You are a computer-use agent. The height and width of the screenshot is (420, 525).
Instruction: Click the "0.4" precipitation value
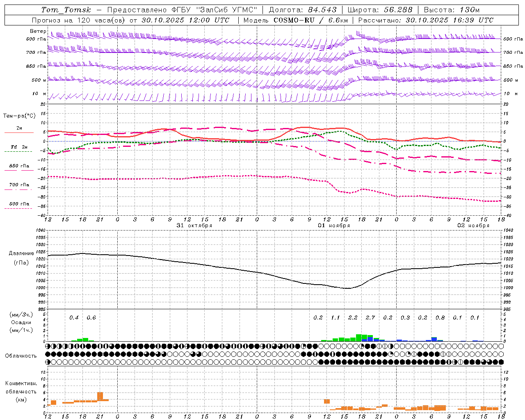(74, 318)
